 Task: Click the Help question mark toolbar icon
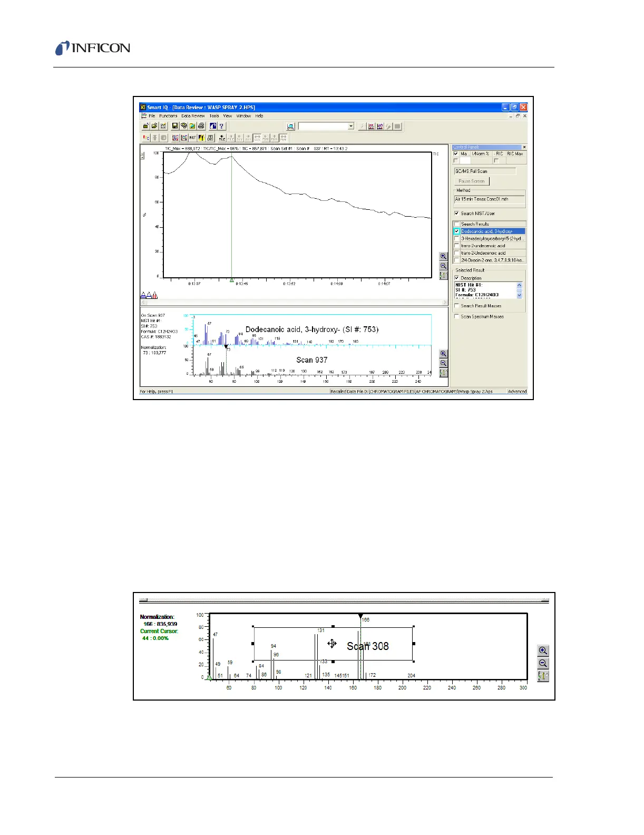coord(221,126)
